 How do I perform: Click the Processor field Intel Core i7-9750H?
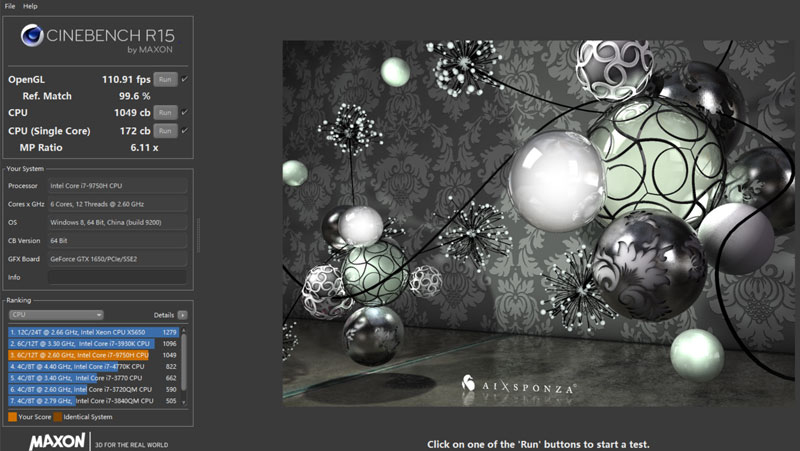click(x=117, y=186)
